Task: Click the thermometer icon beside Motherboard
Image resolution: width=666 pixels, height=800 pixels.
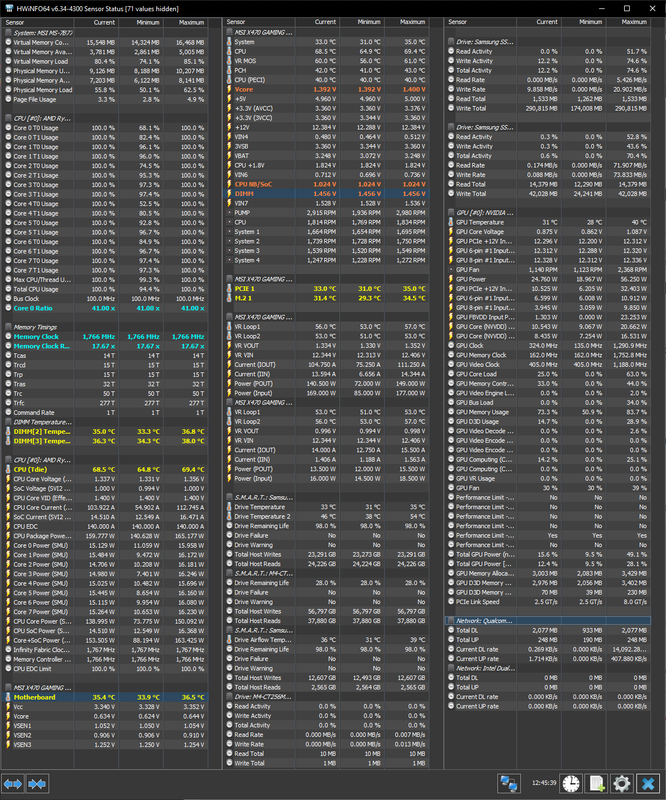Action: tap(8, 697)
